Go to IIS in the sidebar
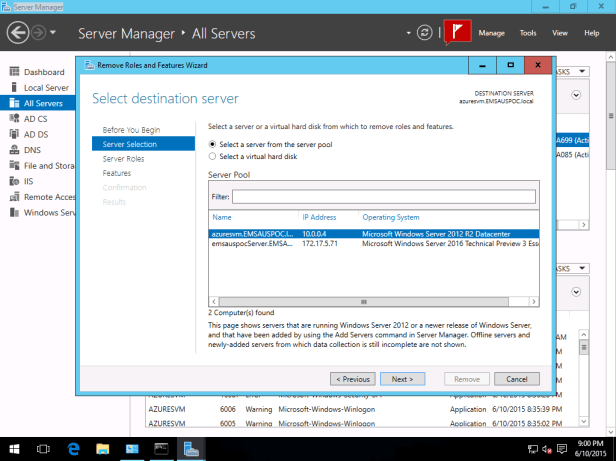This screenshot has width=616, height=461. [29, 181]
